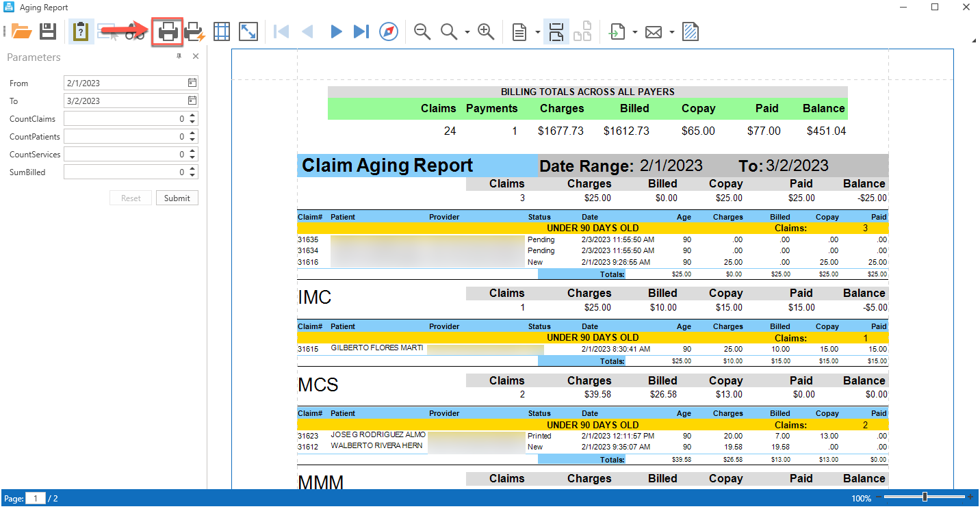
Task: Toggle continuous scrolling mode
Action: coord(556,31)
